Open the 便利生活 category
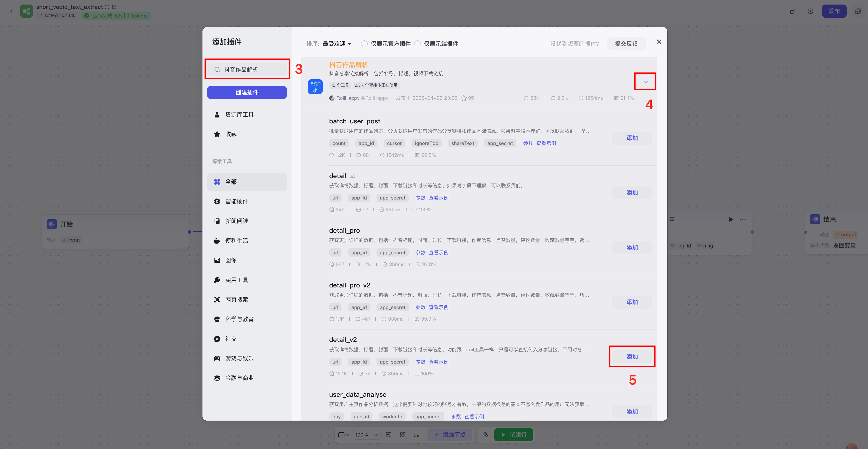Image resolution: width=868 pixels, height=449 pixels. 247,240
